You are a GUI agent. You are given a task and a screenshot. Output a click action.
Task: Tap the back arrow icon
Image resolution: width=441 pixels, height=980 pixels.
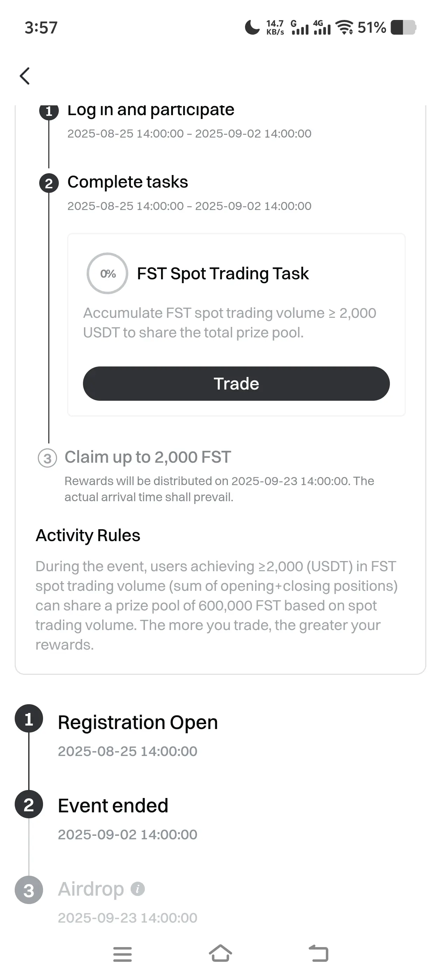[25, 76]
